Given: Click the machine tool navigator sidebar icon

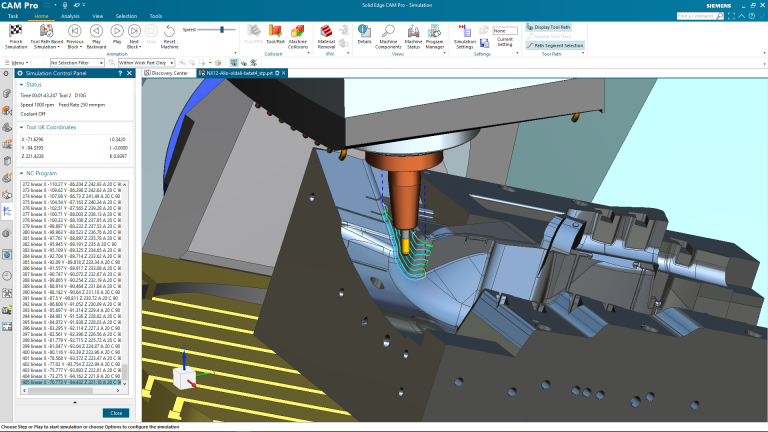Looking at the screenshot, I should (7, 144).
